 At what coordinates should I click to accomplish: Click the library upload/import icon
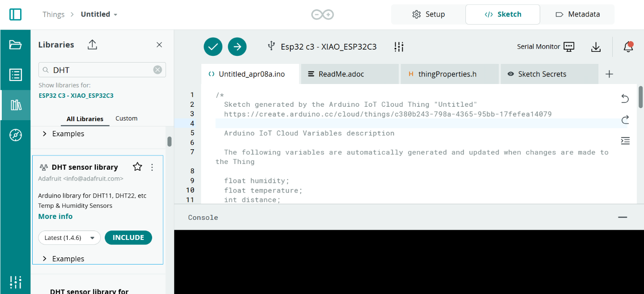(92, 45)
